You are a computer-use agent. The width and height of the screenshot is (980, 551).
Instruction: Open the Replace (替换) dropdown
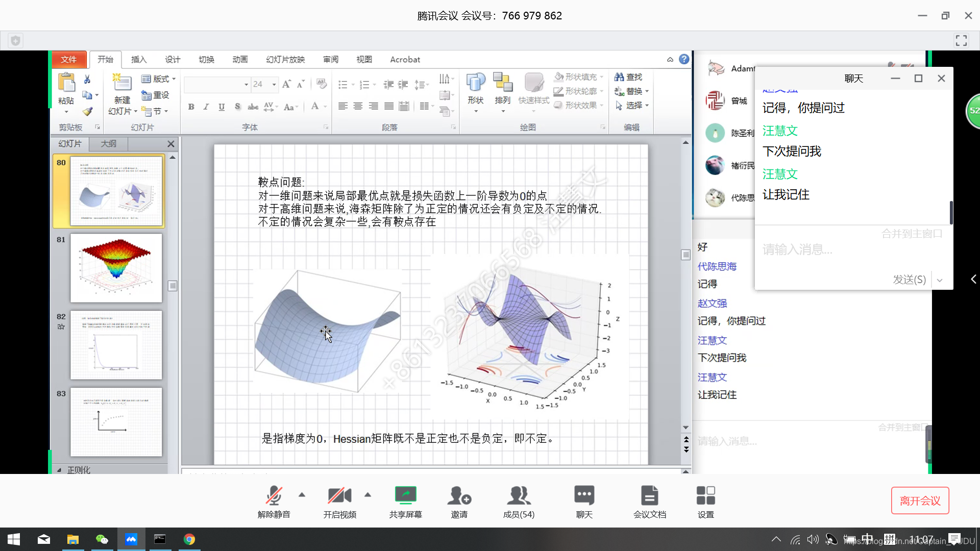(x=631, y=91)
